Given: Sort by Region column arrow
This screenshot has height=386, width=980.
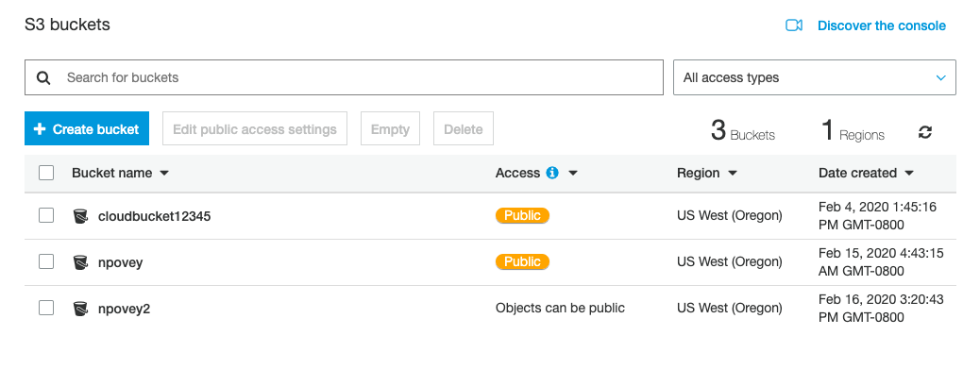Looking at the screenshot, I should pos(733,173).
